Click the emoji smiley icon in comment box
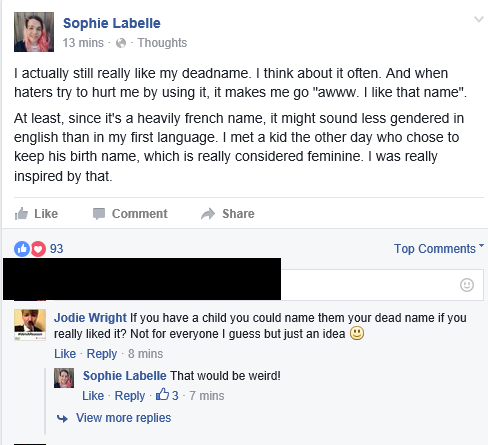The image size is (488, 445). pyautogui.click(x=467, y=285)
